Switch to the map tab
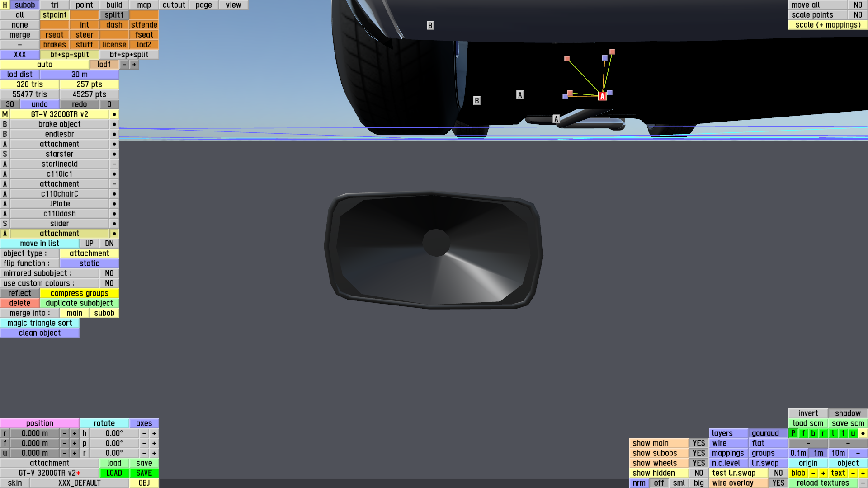The width and height of the screenshot is (868, 488). click(144, 5)
